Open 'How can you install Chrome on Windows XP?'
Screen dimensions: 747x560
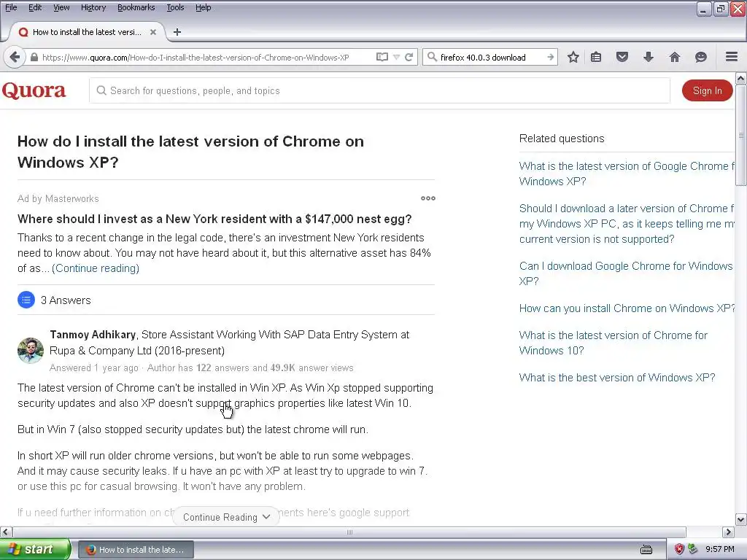627,308
